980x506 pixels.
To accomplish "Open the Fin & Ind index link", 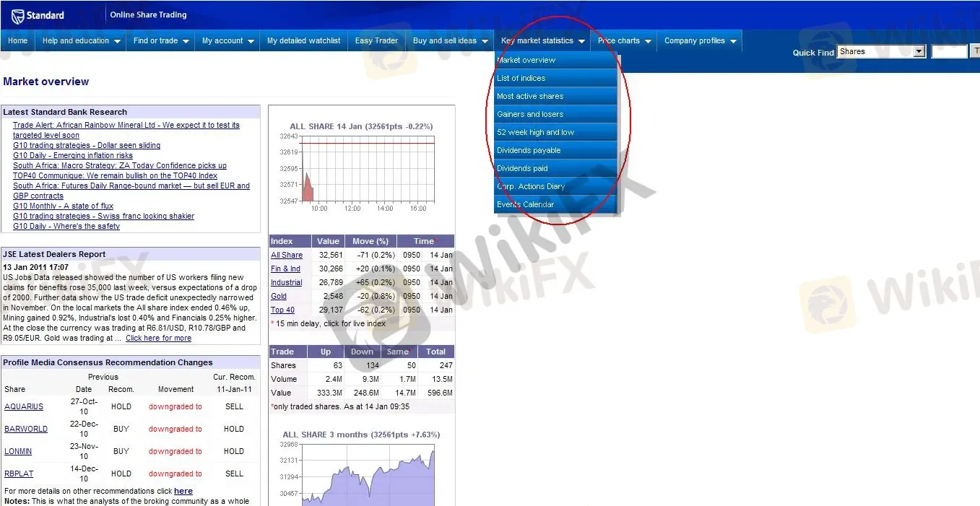I will [x=285, y=269].
